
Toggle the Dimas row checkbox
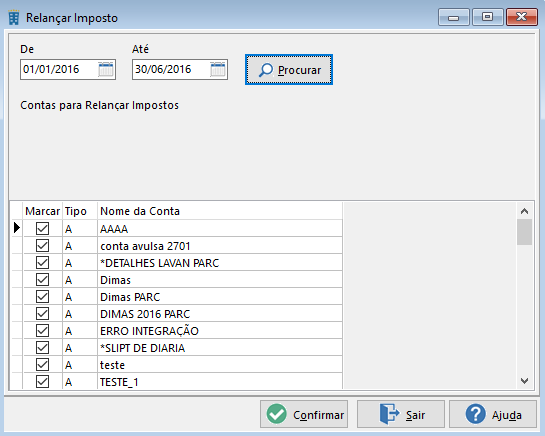tap(42, 280)
